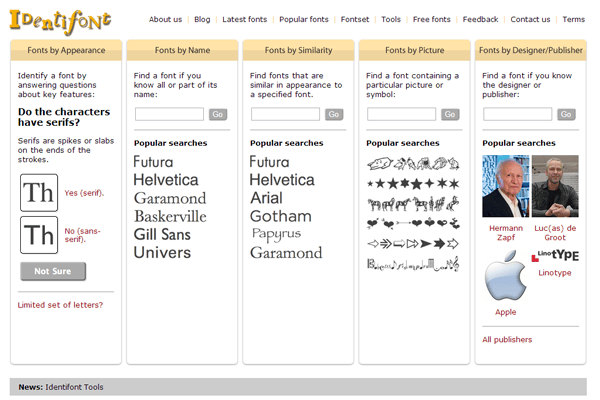Open the Apple logo publisher image
Viewport: 600px width, 400px height.
(x=505, y=276)
